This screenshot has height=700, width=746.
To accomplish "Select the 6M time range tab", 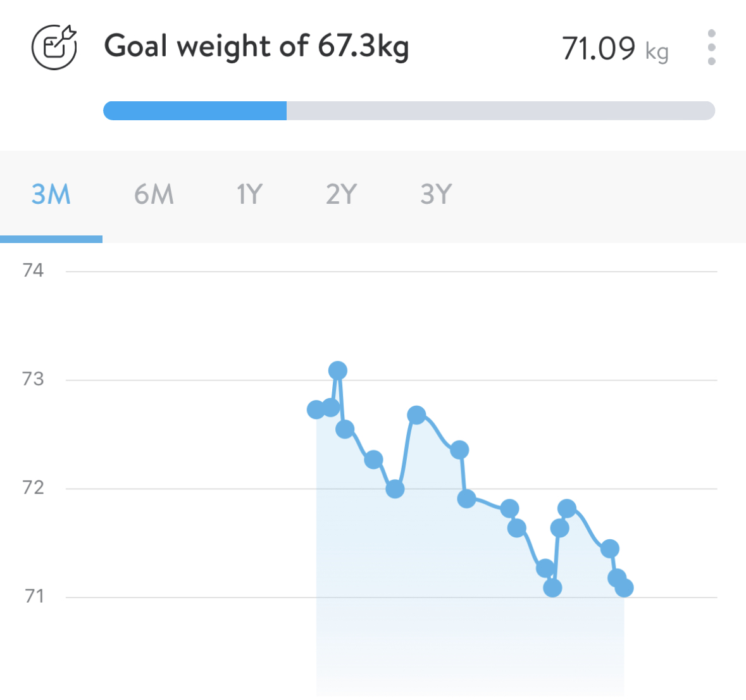I will tap(154, 194).
